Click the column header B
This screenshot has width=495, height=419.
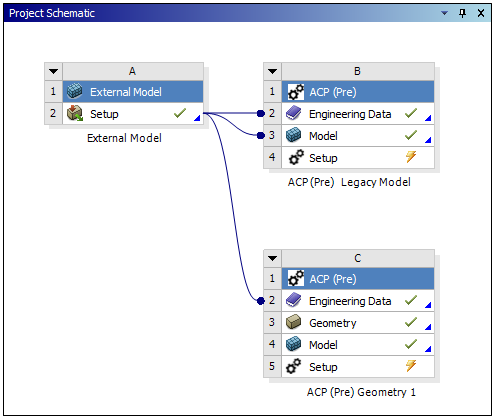[x=358, y=71]
